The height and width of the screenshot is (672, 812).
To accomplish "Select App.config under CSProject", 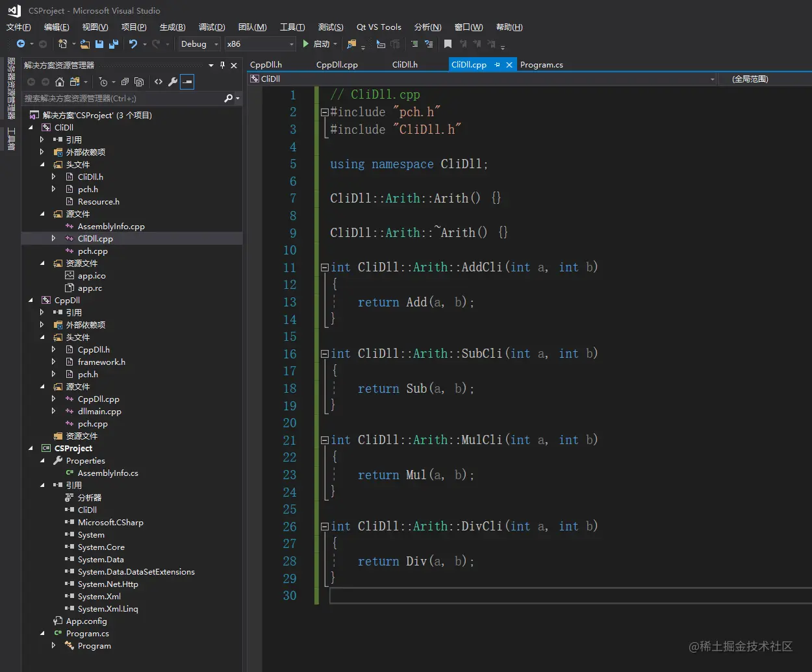I will (86, 621).
